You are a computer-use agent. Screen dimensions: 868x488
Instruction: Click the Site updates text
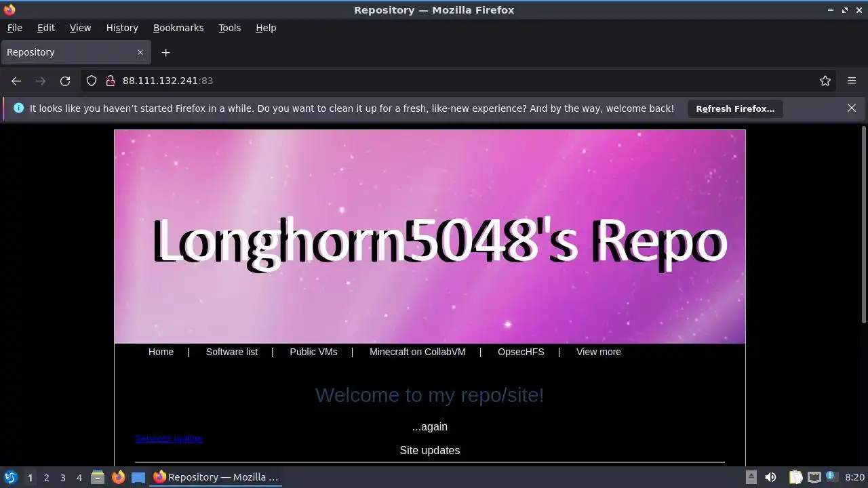[430, 450]
